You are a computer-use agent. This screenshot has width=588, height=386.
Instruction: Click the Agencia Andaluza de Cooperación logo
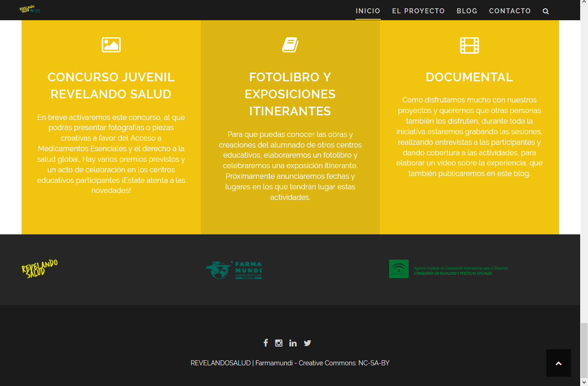point(448,269)
